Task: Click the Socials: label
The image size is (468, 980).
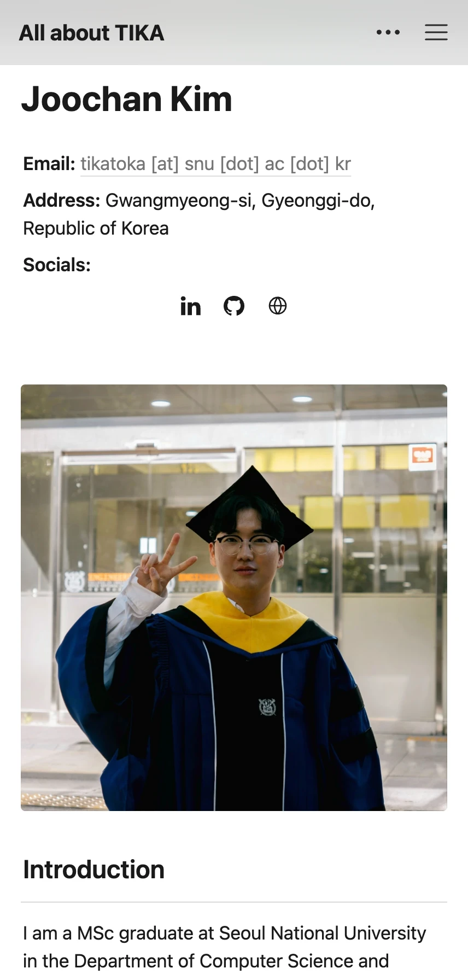Action: (x=57, y=265)
